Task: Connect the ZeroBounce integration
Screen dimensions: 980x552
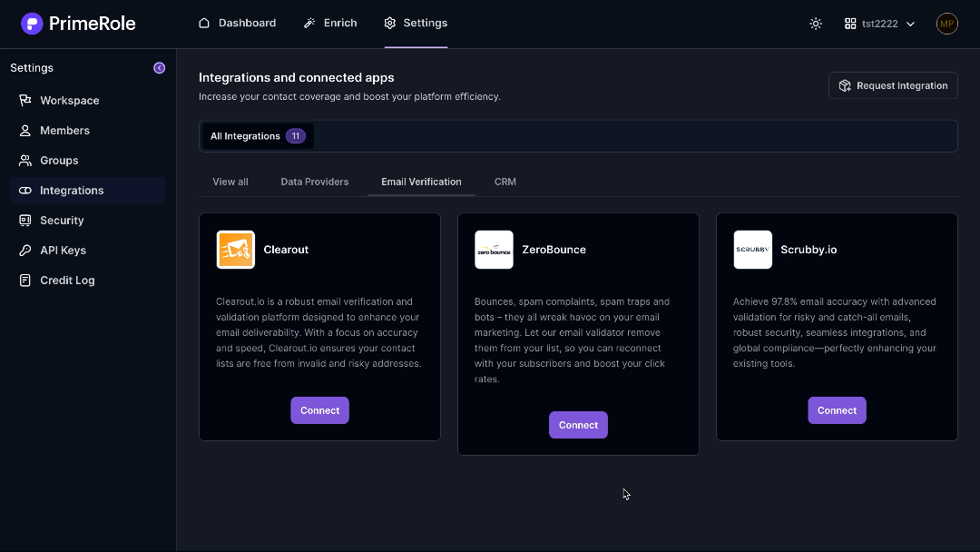Action: 578,425
